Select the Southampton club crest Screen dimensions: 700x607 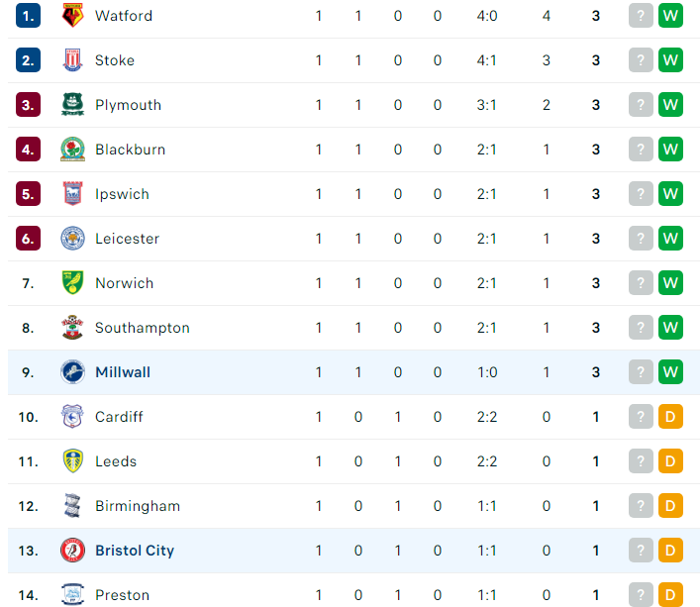pos(72,328)
